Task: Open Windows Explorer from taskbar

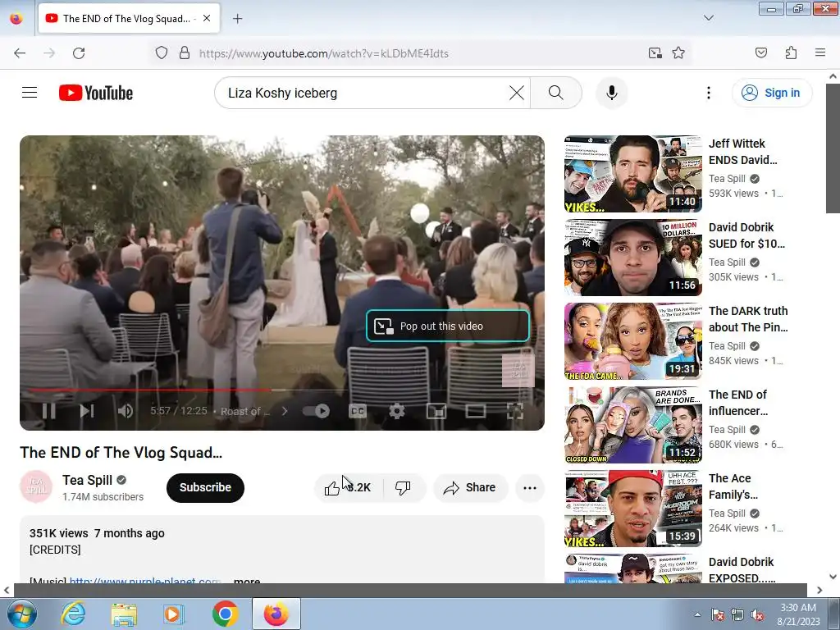Action: [124, 614]
